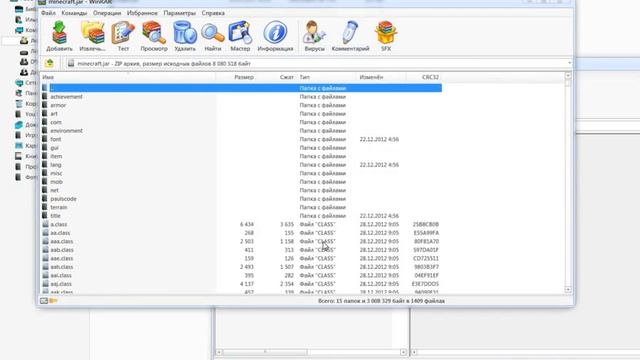The width and height of the screenshot is (640, 360).
Task: Click the Удалить (Delete) trash icon
Action: (185, 36)
